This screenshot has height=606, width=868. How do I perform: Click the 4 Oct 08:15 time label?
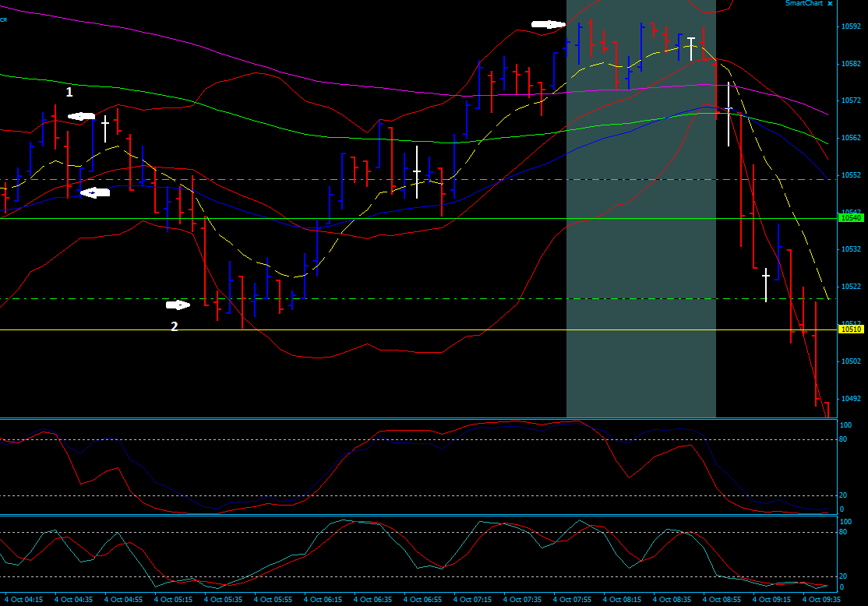pos(622,599)
